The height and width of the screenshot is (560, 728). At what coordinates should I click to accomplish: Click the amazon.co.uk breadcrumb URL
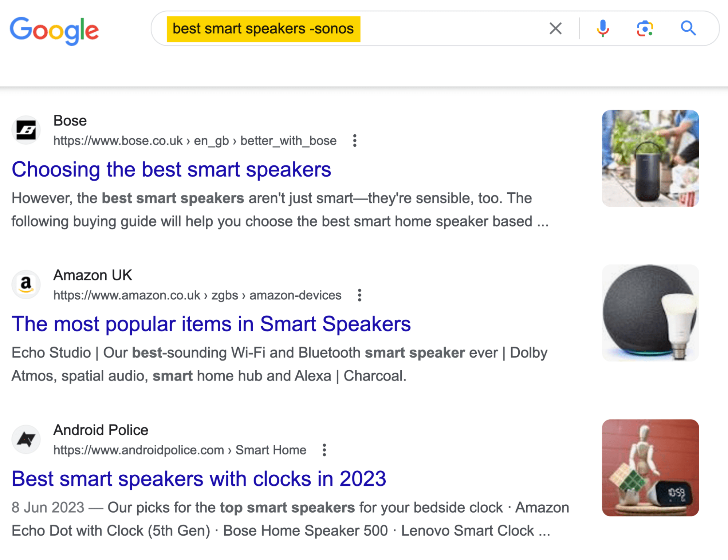pos(197,295)
